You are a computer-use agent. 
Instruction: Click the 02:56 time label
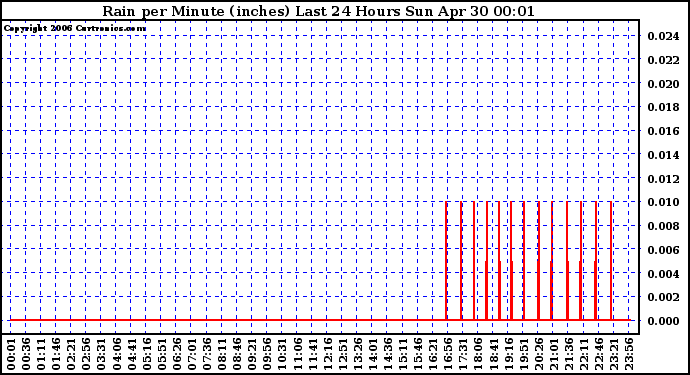[x=86, y=354]
